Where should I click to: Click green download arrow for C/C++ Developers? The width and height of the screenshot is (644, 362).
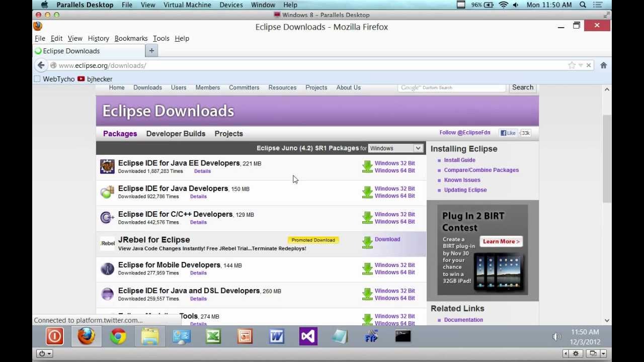367,218
